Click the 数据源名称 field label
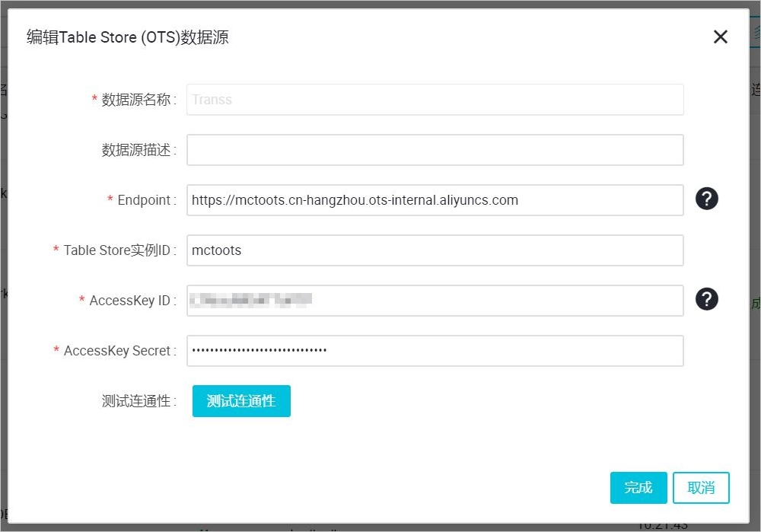The height and width of the screenshot is (532, 761). click(x=136, y=100)
